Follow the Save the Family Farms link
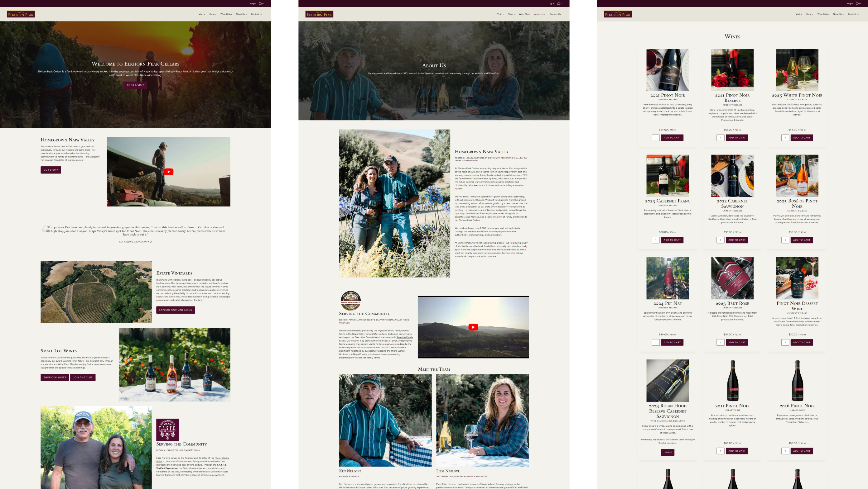 click(x=405, y=337)
